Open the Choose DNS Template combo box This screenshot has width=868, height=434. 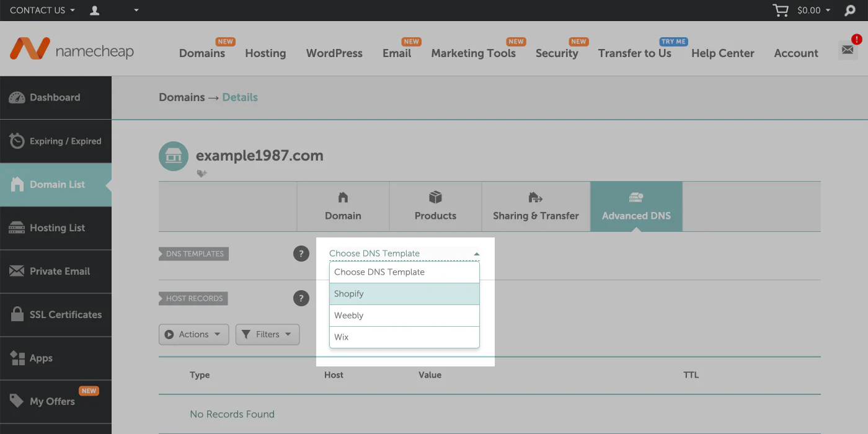point(404,254)
